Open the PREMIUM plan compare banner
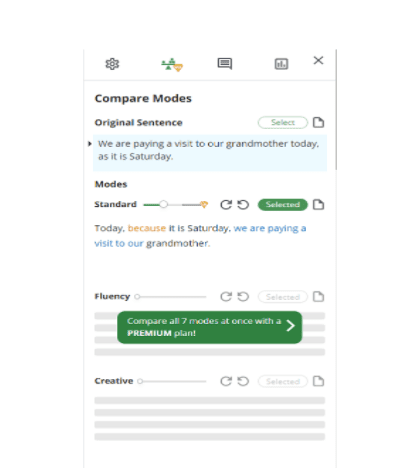This screenshot has width=401, height=468. pos(210,327)
